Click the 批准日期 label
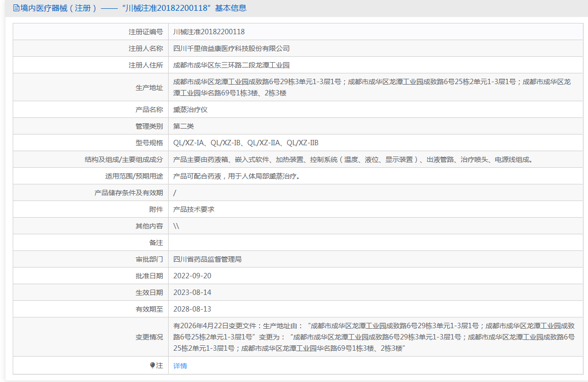This screenshot has height=382, width=588. click(x=149, y=276)
